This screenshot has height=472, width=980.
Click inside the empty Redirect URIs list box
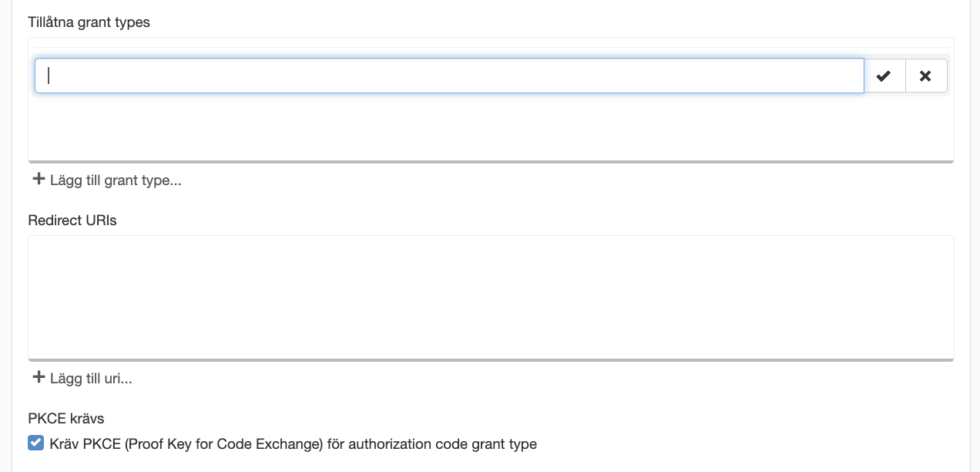[x=491, y=297]
